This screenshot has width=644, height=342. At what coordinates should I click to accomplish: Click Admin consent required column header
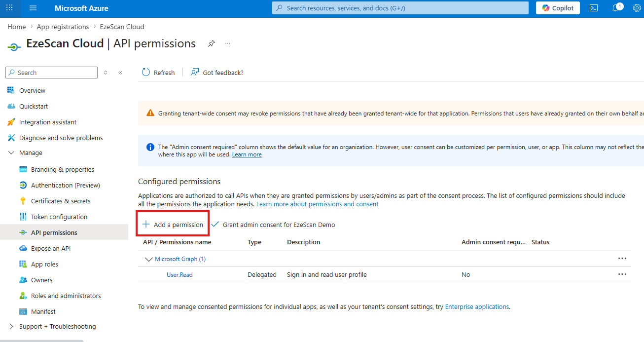coord(494,242)
